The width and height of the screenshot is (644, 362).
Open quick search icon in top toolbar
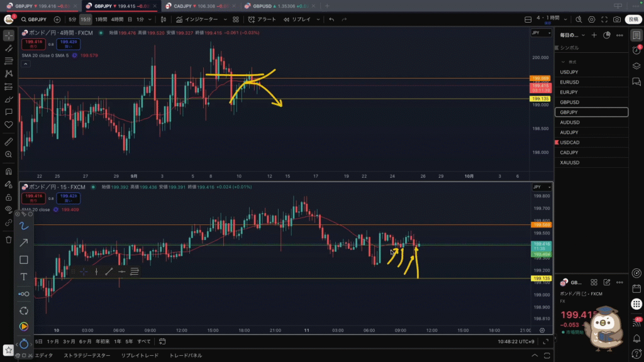[579, 19]
